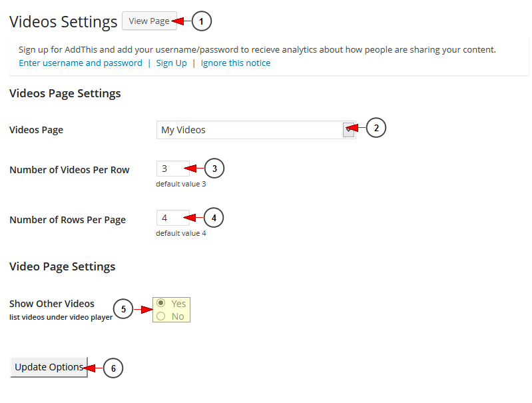This screenshot has width=532, height=403.
Task: Click the Show Other Videos label
Action: (52, 304)
